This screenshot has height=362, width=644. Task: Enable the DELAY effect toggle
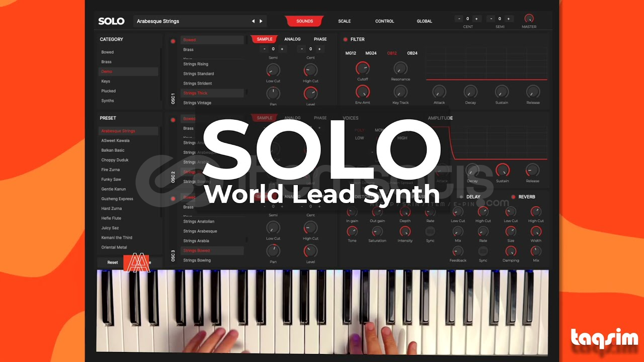[461, 197]
